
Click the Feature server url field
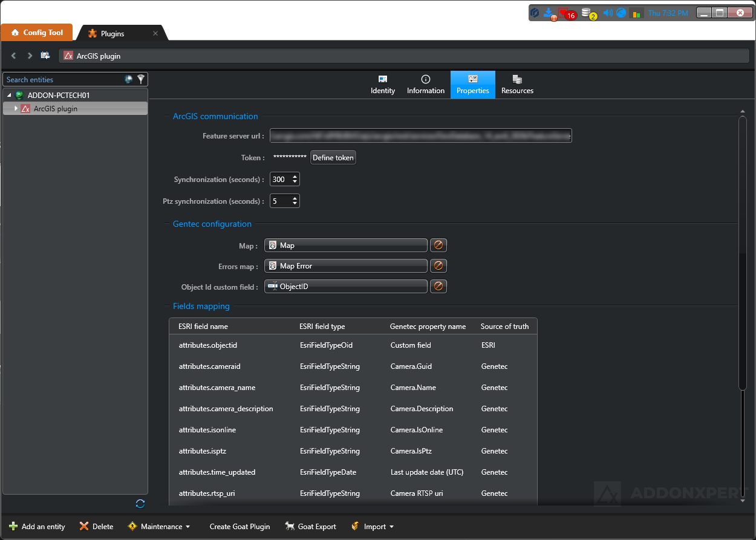tap(420, 136)
